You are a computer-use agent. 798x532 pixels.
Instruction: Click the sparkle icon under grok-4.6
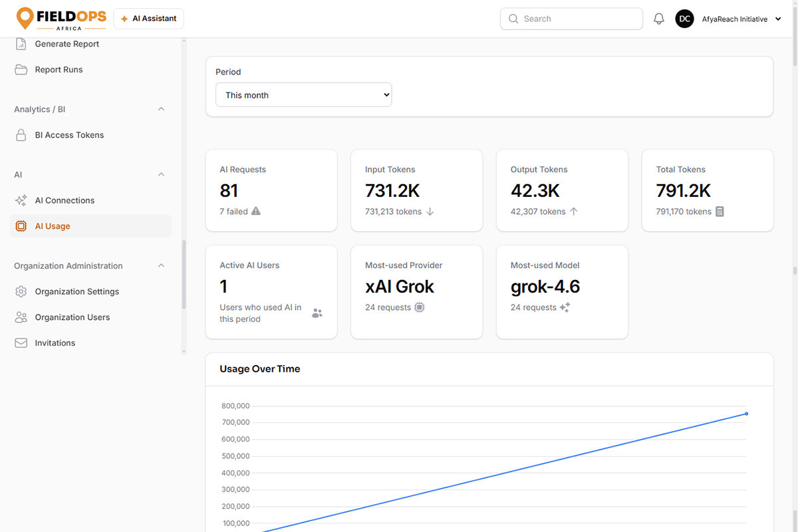pos(565,307)
